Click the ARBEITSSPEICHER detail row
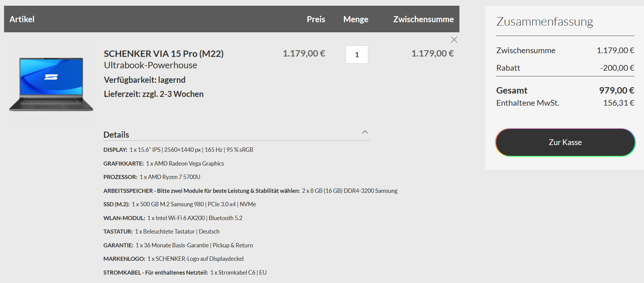 click(250, 190)
